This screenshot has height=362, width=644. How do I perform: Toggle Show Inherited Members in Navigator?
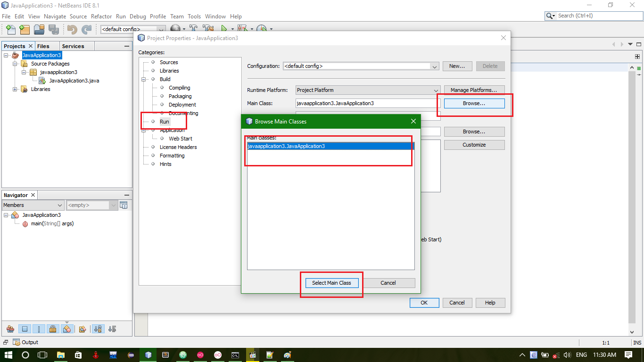10,329
